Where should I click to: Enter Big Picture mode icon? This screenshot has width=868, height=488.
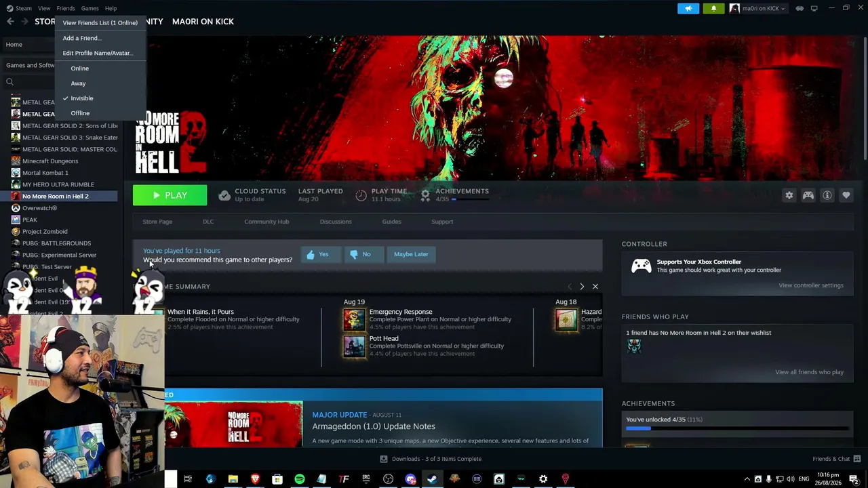coord(814,8)
